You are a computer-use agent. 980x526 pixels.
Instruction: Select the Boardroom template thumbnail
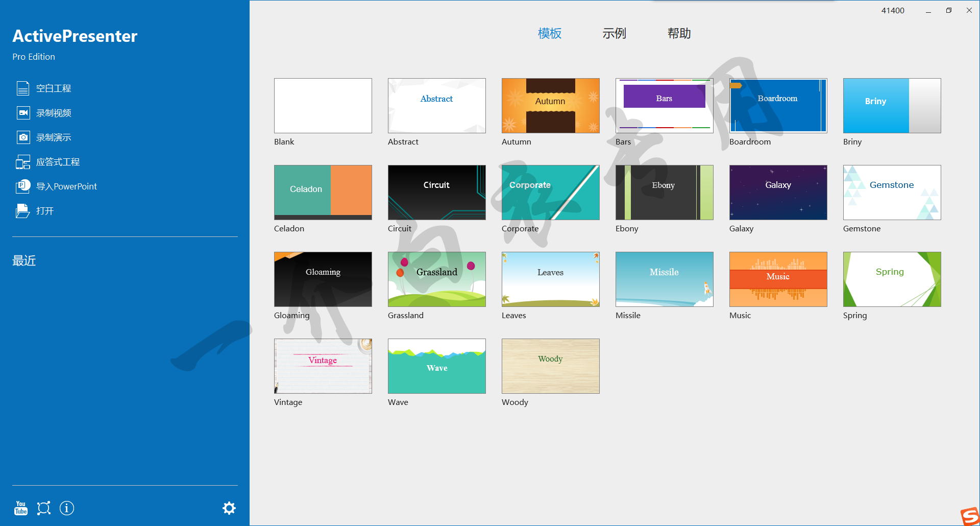click(x=778, y=106)
